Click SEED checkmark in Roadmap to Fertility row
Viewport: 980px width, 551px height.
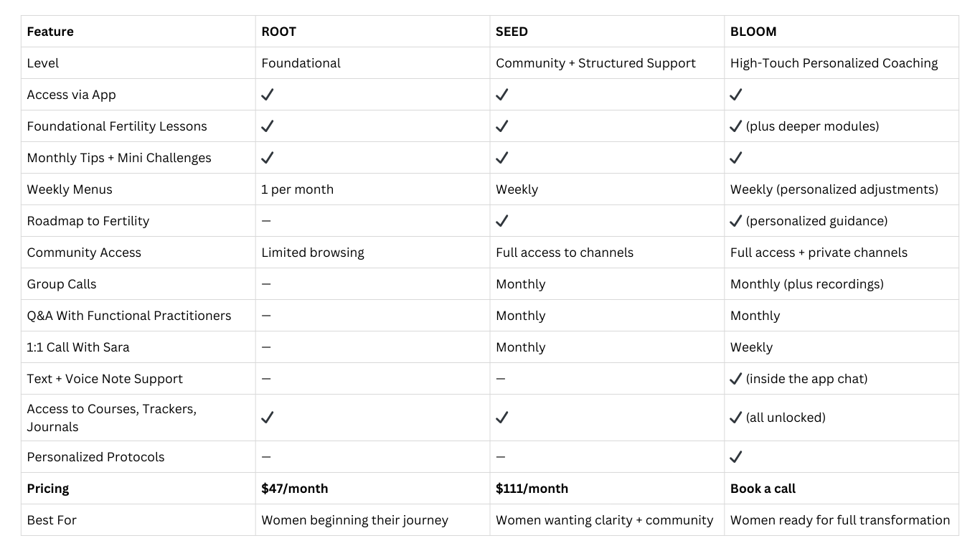click(x=502, y=221)
